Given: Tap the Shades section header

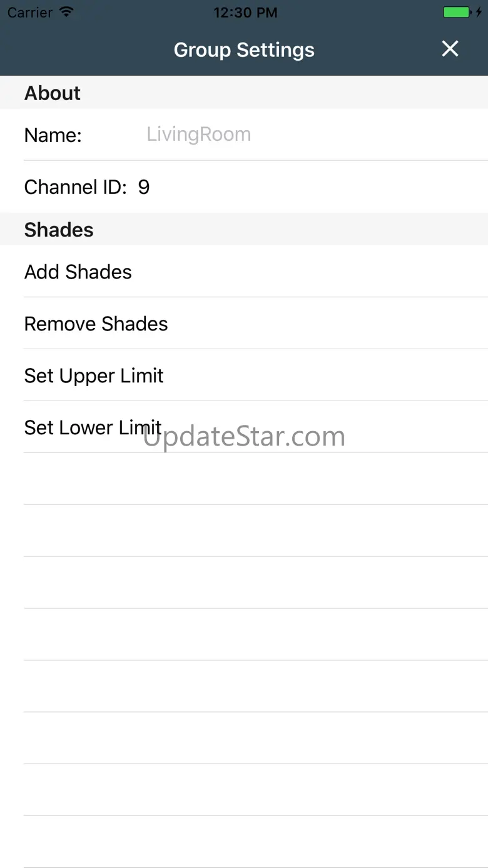Looking at the screenshot, I should click(x=59, y=230).
